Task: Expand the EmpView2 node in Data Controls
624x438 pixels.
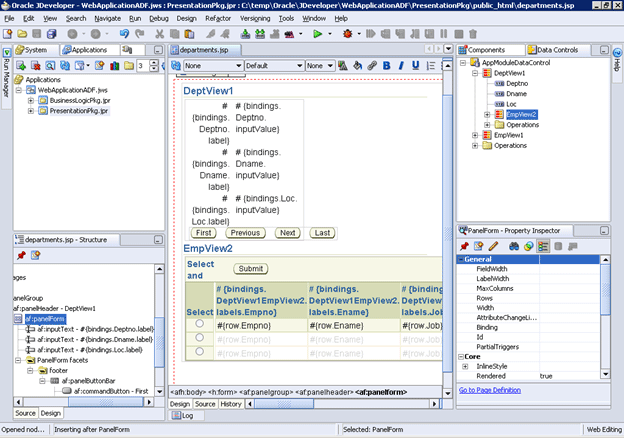Action: [x=487, y=115]
